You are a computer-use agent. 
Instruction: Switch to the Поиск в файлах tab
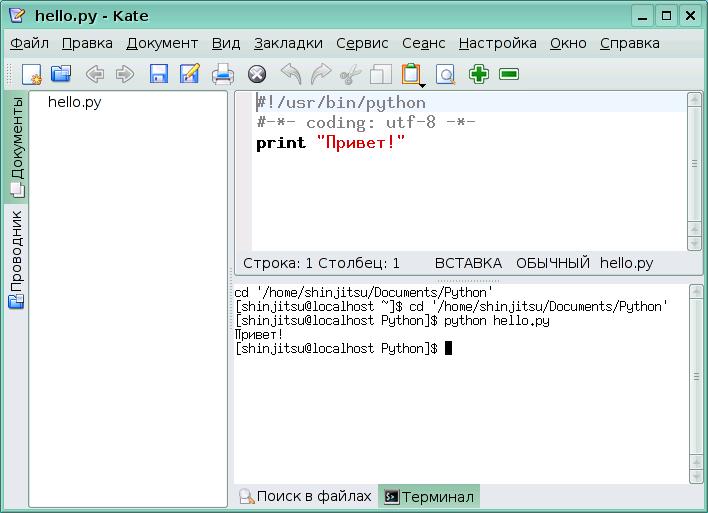click(x=305, y=496)
